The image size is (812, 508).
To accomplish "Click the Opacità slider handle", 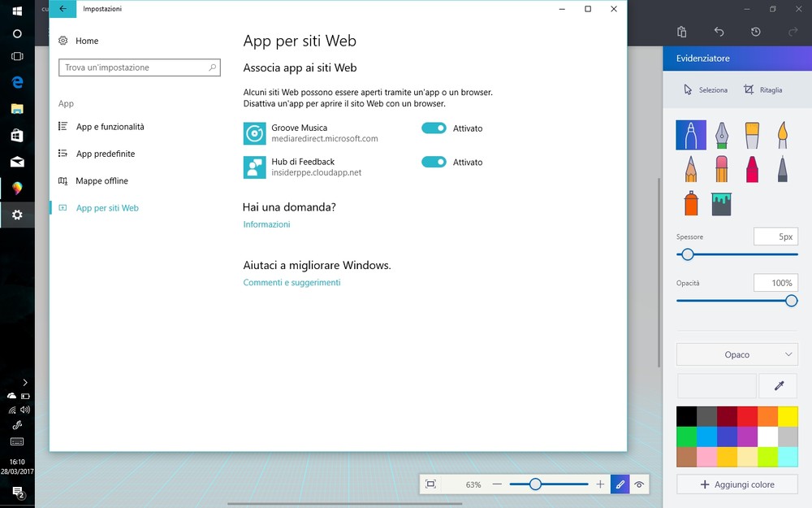I will click(791, 301).
